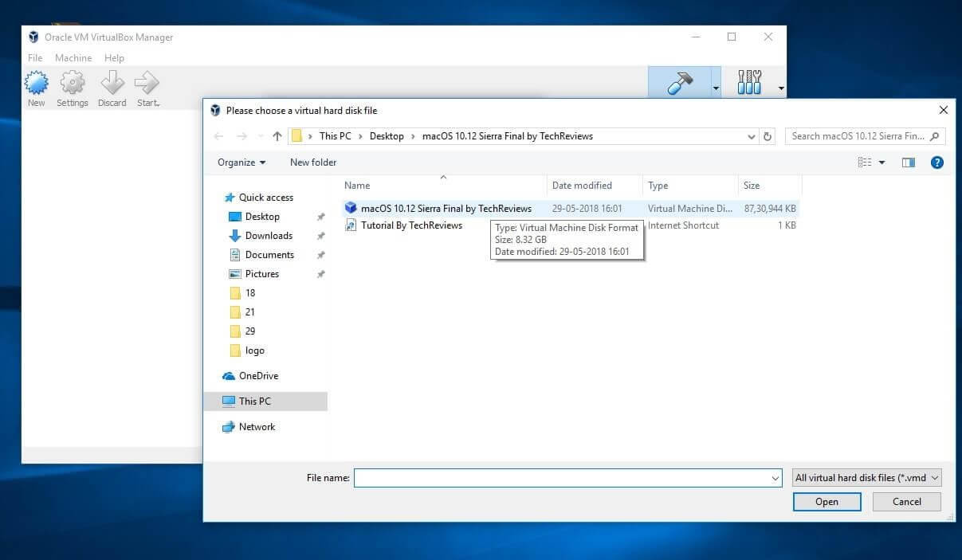Open the Organize dropdown menu
Viewport: 962px width, 560px height.
(x=241, y=163)
